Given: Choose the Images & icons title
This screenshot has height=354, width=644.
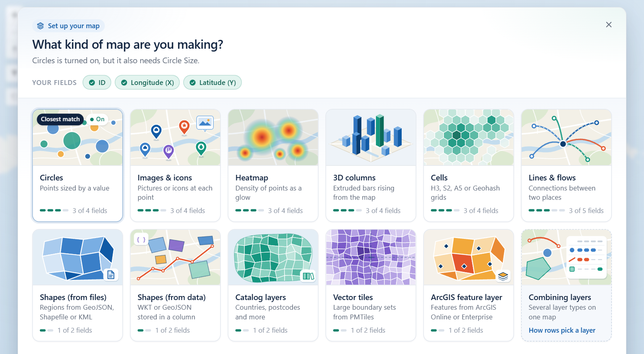Looking at the screenshot, I should (x=165, y=178).
